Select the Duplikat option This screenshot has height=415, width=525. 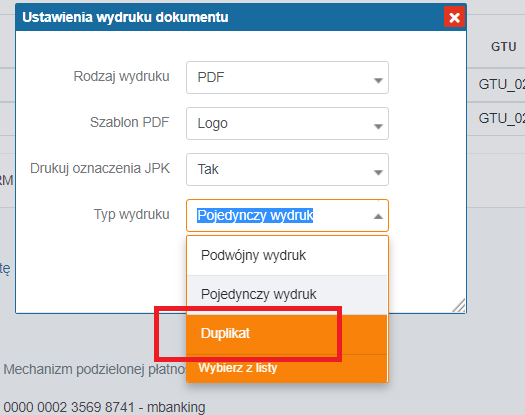(287, 334)
